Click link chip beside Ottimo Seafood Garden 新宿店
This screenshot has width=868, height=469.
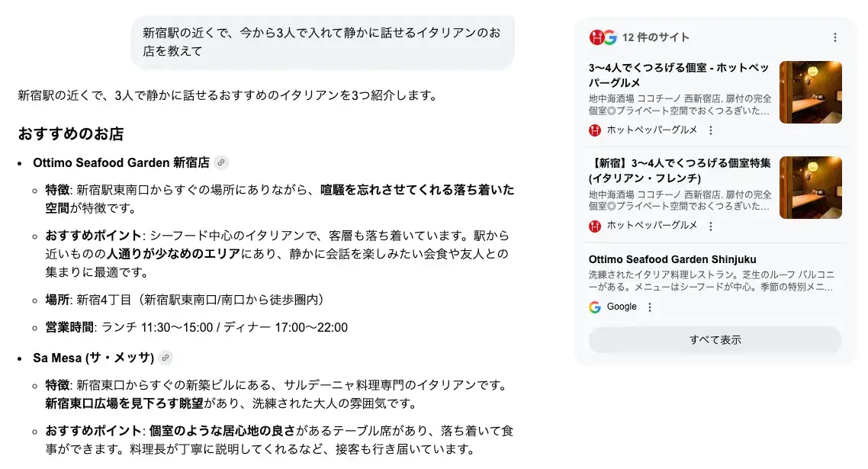[221, 162]
